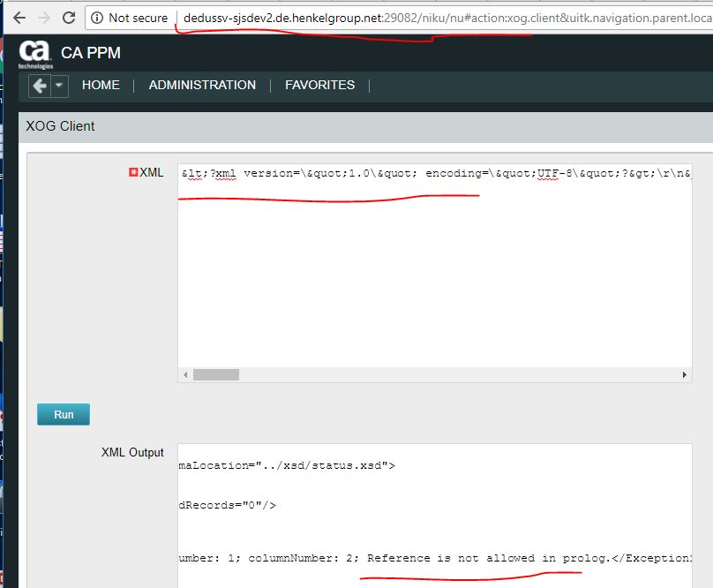Click the 'dRecords="0"/>' output line
Viewport: 713px width, 588px height.
pos(228,505)
